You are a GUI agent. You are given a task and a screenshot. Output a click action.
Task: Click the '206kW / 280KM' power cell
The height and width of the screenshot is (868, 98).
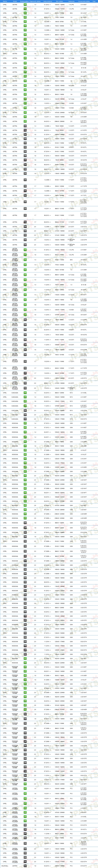(x=60, y=121)
